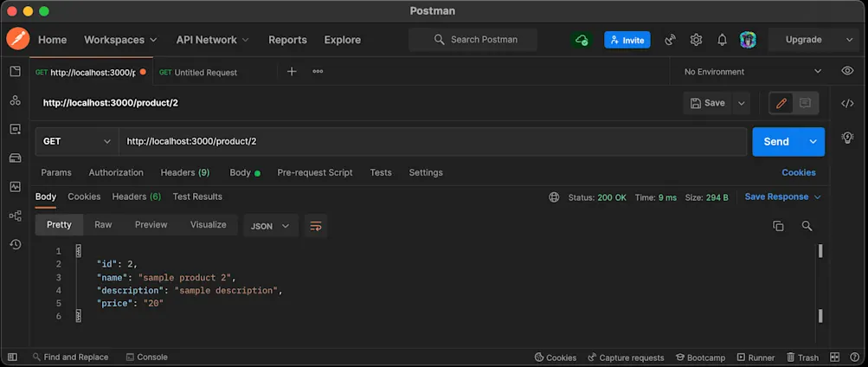Switch response view to Preview
The image size is (868, 367).
tap(151, 225)
